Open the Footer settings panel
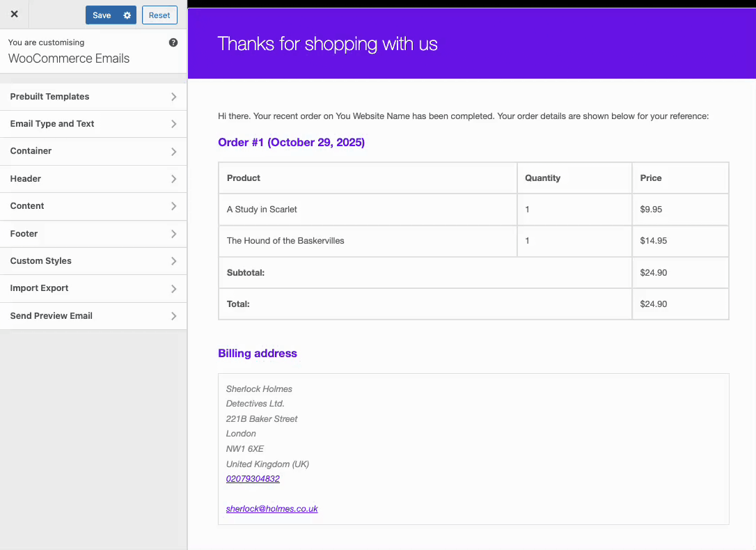756x550 pixels. (x=94, y=233)
